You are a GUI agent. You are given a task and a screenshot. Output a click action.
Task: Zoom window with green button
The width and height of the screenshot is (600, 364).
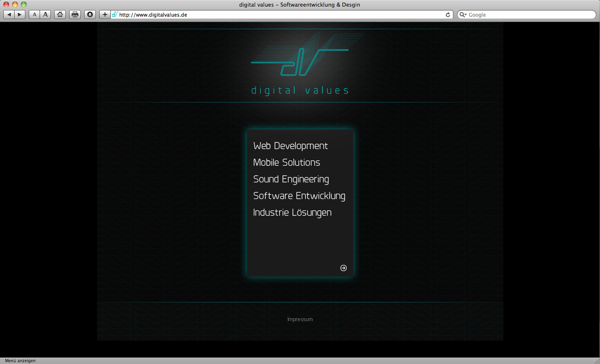(x=24, y=5)
